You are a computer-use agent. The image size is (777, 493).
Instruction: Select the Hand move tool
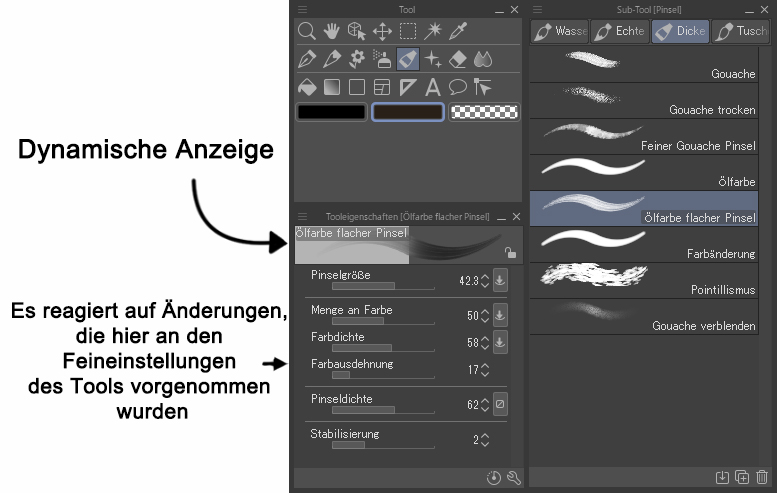[332, 31]
